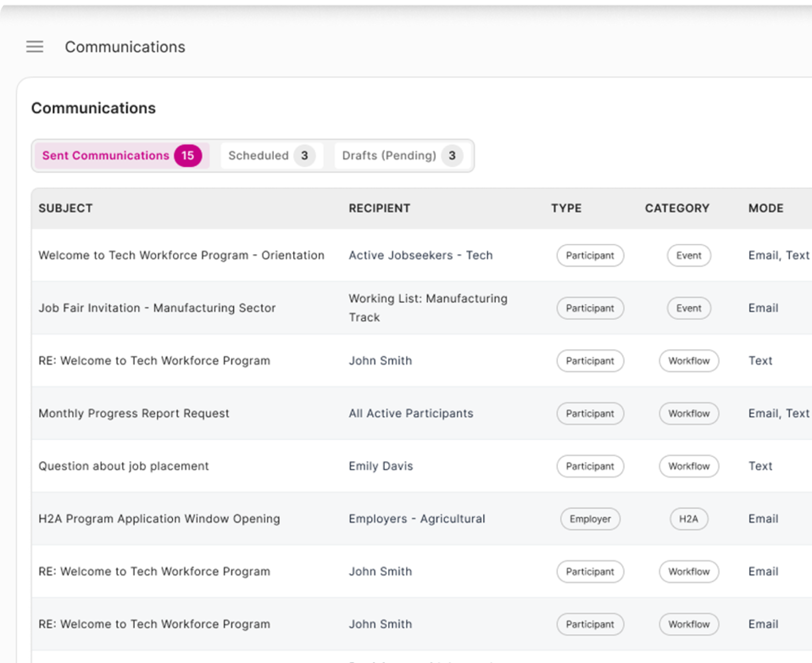812x663 pixels.
Task: Open the hamburger navigation menu
Action: (35, 47)
